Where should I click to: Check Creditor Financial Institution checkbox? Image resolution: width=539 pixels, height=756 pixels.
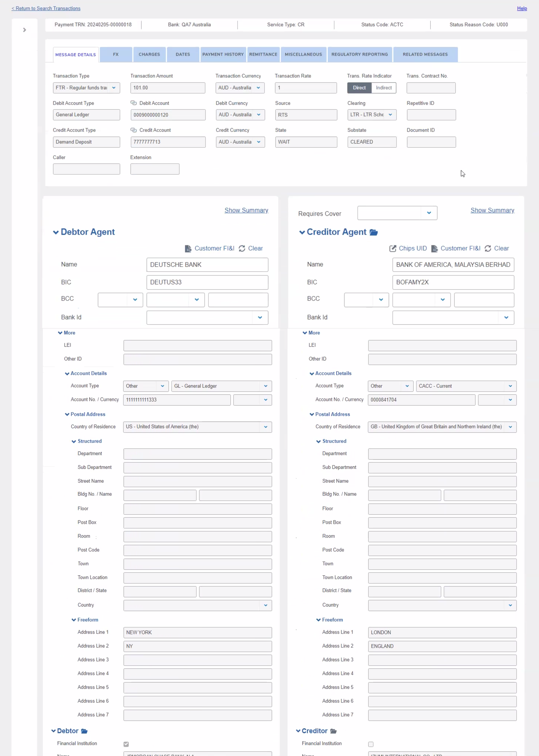coord(371,744)
